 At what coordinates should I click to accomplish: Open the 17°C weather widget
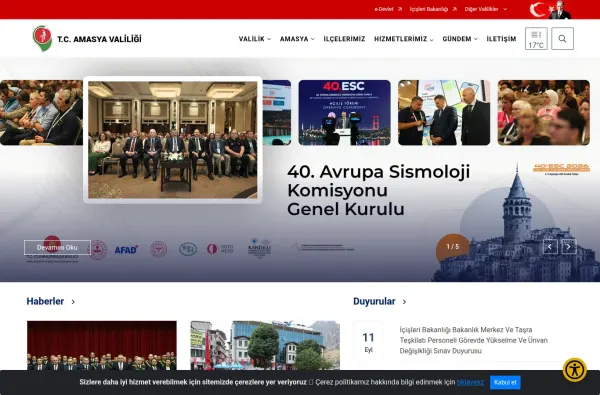pyautogui.click(x=536, y=39)
